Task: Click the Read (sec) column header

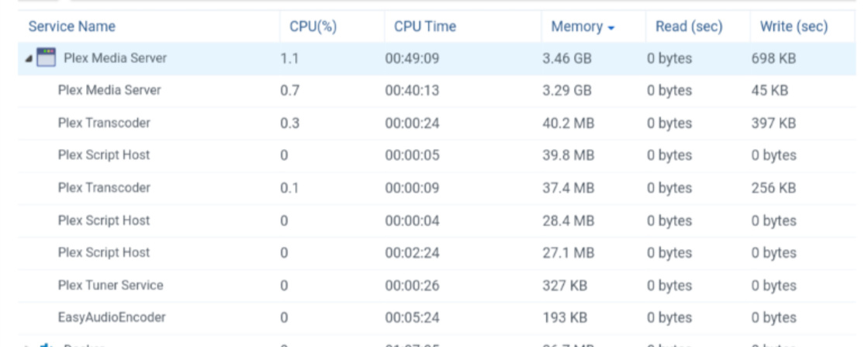Action: [x=688, y=26]
